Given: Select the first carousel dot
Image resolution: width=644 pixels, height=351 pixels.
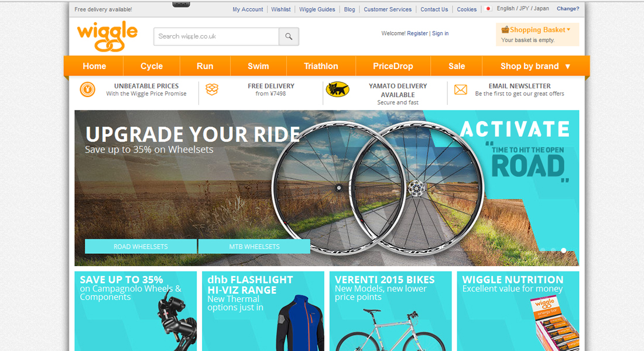Looking at the screenshot, I should (543, 250).
